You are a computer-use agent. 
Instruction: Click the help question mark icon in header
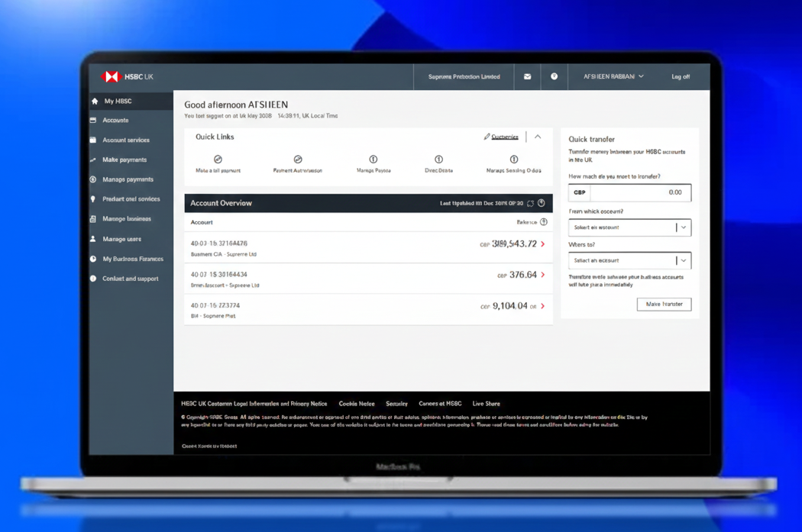[x=554, y=76]
